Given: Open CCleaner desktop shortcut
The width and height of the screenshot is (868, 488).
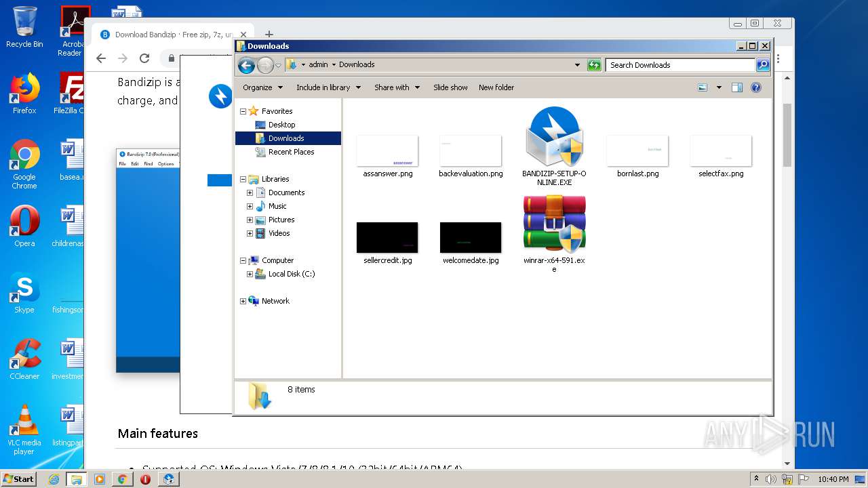Looking at the screenshot, I should (24, 359).
